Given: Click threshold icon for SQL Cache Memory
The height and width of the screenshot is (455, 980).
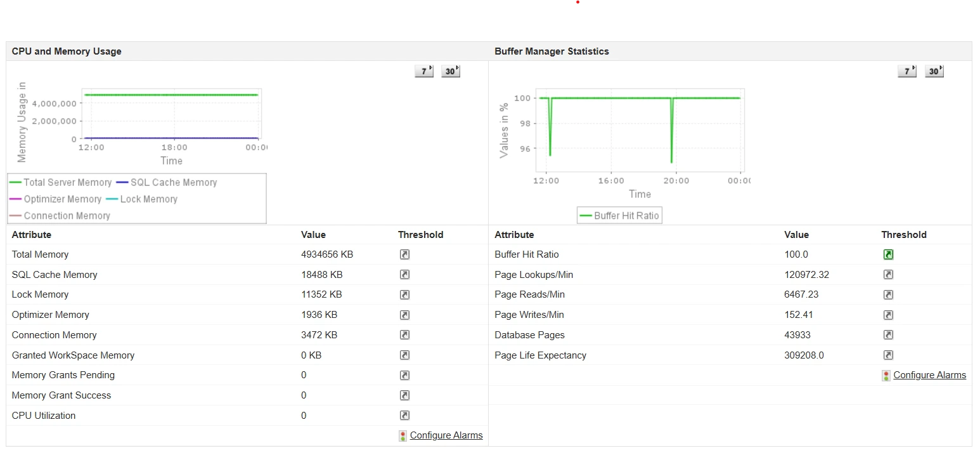Looking at the screenshot, I should click(404, 275).
